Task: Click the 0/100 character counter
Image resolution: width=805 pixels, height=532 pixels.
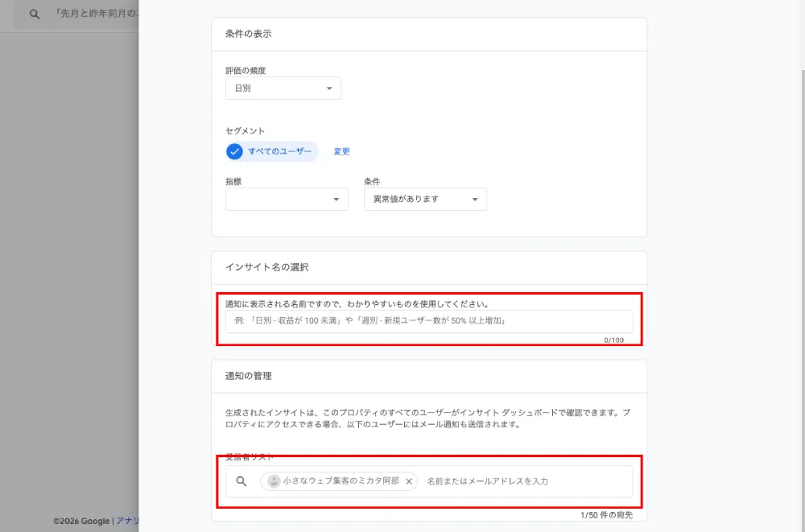Action: (x=614, y=340)
